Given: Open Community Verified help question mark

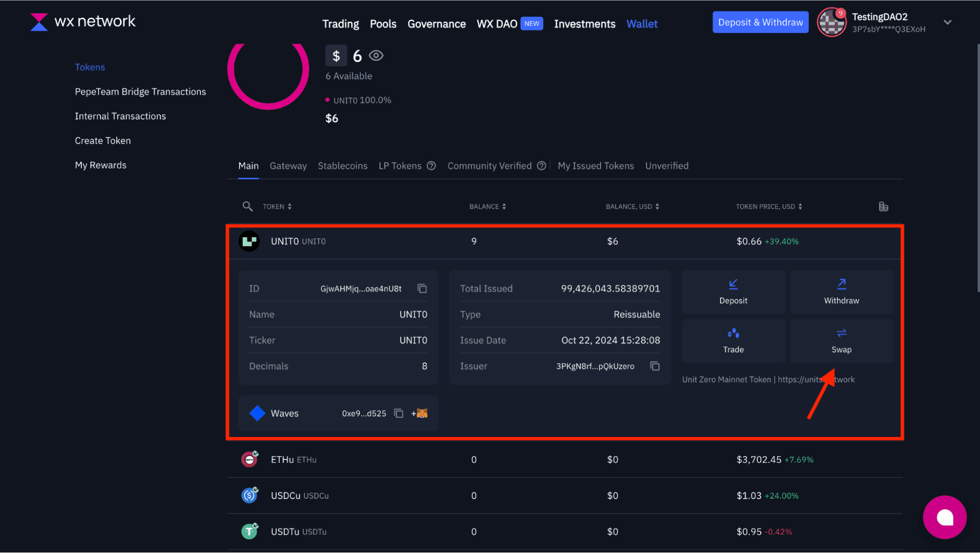Looking at the screenshot, I should point(541,166).
